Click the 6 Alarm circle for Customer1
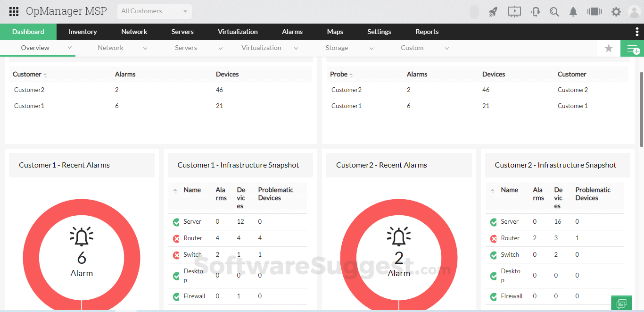The height and width of the screenshot is (312, 644). pyautogui.click(x=82, y=258)
